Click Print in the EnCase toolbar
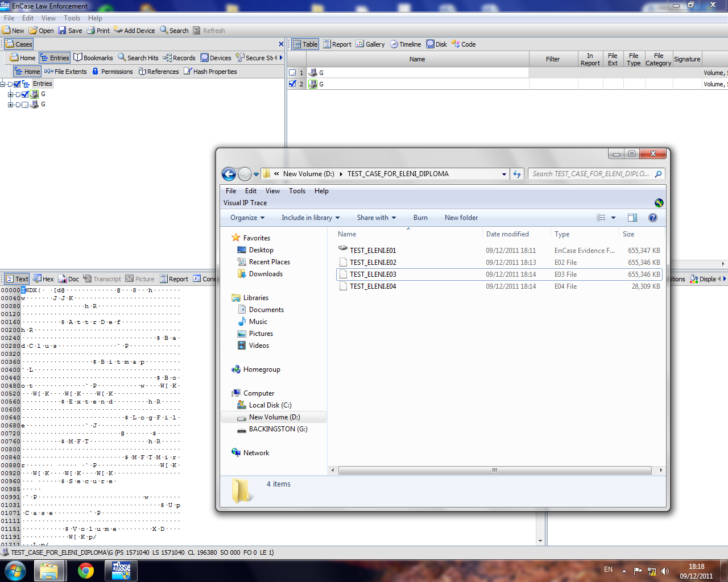The width and height of the screenshot is (728, 582). 98,31
